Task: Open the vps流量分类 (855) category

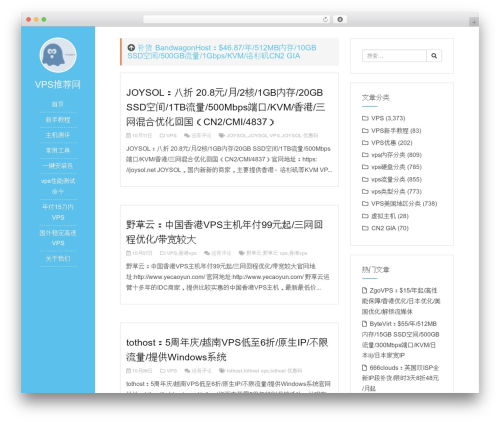Action: coord(396,179)
